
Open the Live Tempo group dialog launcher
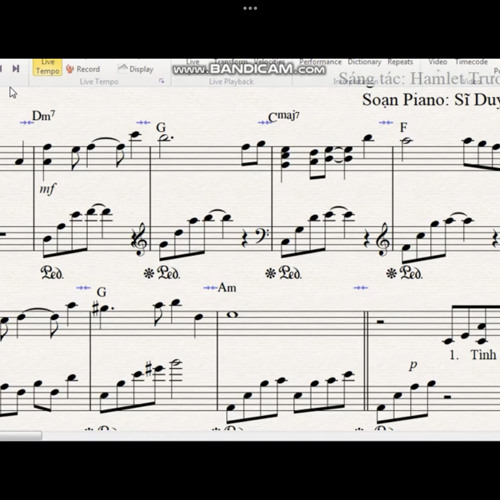pos(162,81)
